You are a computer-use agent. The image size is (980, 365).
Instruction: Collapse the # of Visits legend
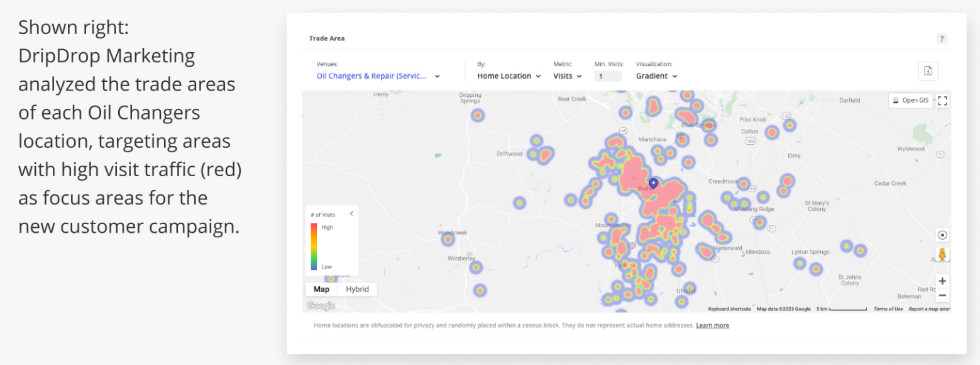tap(351, 214)
